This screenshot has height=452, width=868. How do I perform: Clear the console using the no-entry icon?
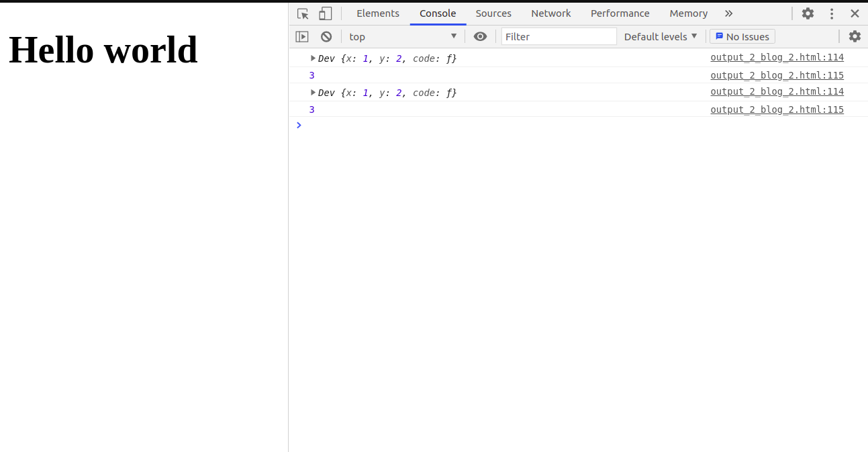326,36
